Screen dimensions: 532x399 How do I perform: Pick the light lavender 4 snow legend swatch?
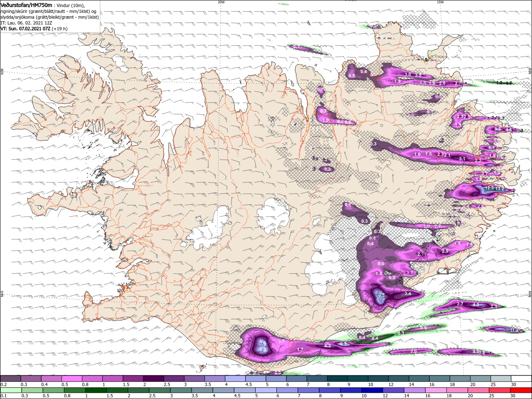coord(235,379)
